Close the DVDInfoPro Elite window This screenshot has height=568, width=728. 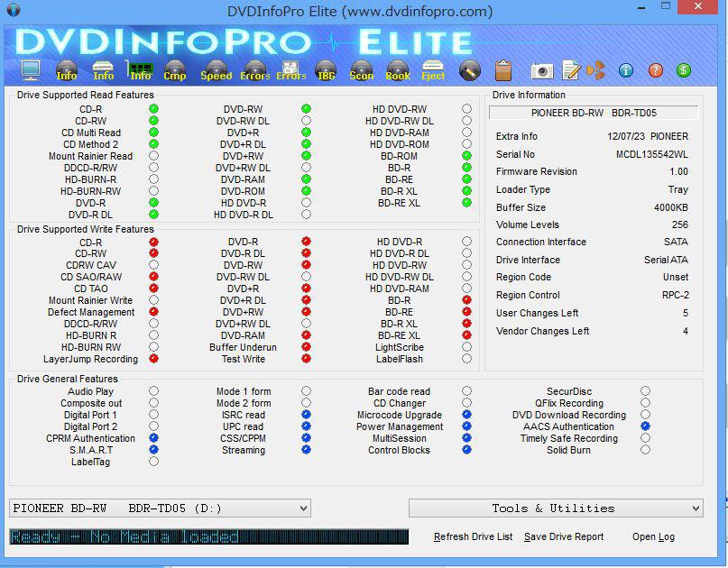click(698, 7)
